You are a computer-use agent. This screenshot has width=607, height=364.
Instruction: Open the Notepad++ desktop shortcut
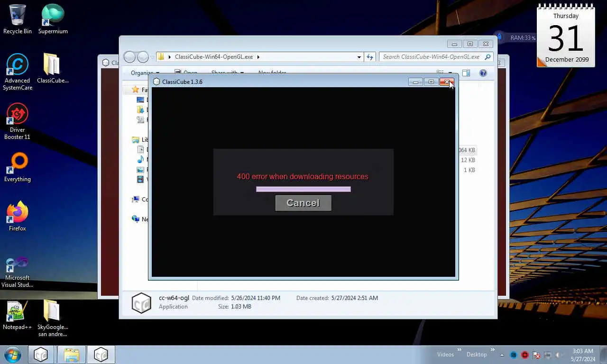(18, 315)
